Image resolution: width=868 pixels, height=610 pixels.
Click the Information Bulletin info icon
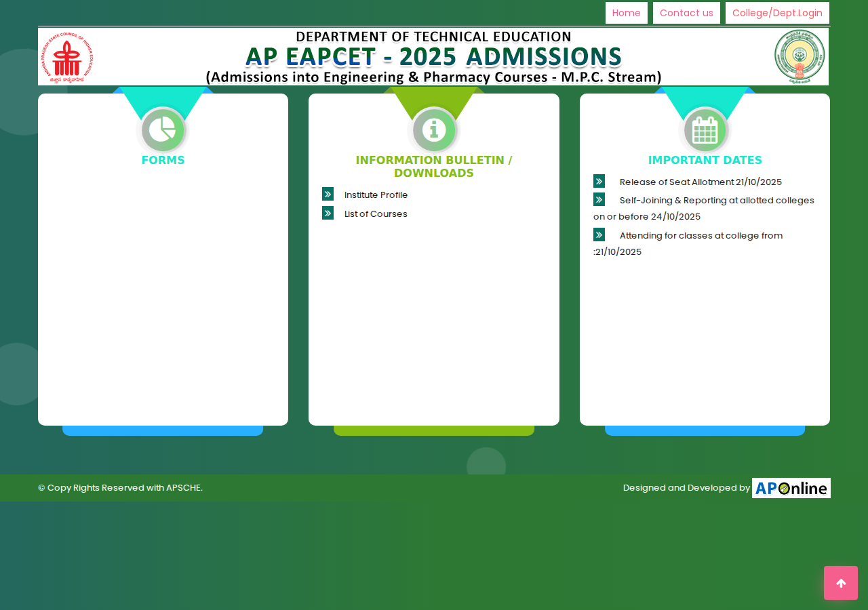(x=434, y=129)
